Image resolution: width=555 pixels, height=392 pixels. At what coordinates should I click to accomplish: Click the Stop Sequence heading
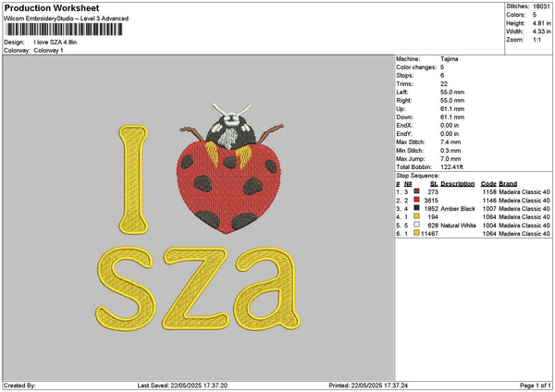[x=418, y=176]
